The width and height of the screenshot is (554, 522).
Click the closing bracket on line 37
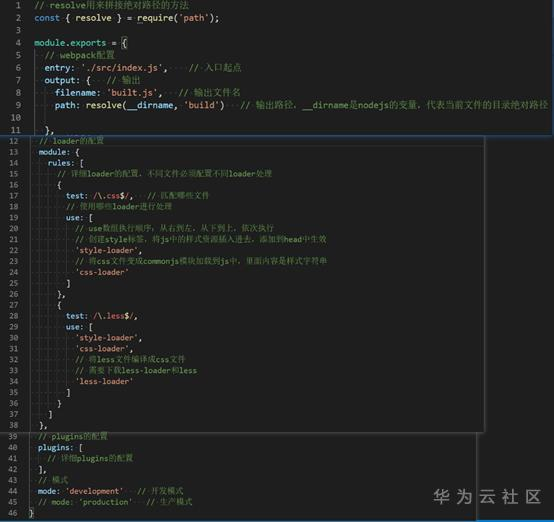tap(50, 414)
